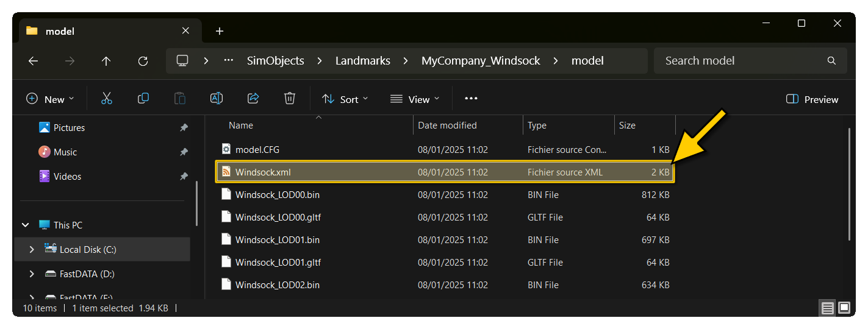Unpin Videos from Quick access

point(184,177)
